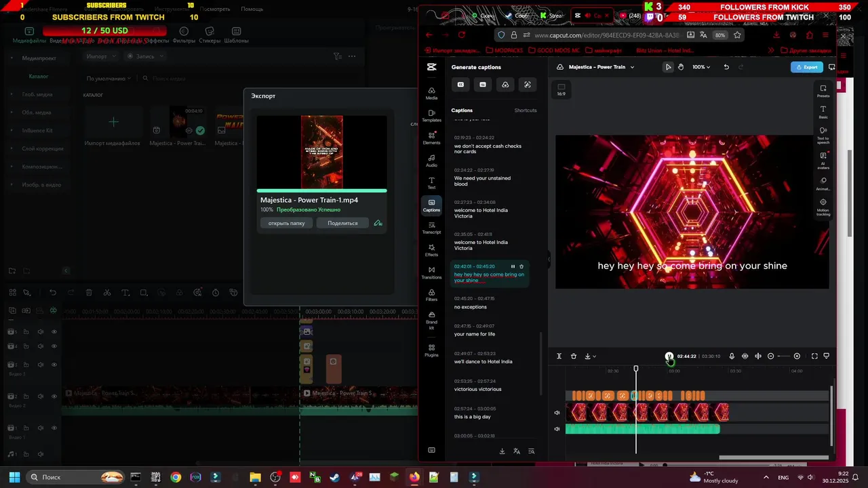868x488 pixels.
Task: Switch to the Captions tab
Action: click(x=462, y=110)
